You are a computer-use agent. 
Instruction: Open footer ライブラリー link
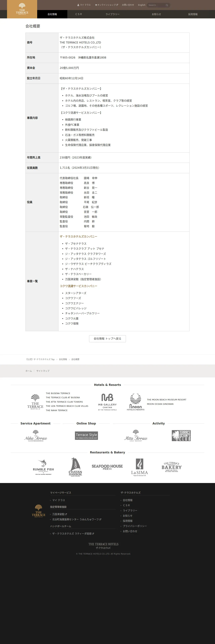click(x=130, y=510)
